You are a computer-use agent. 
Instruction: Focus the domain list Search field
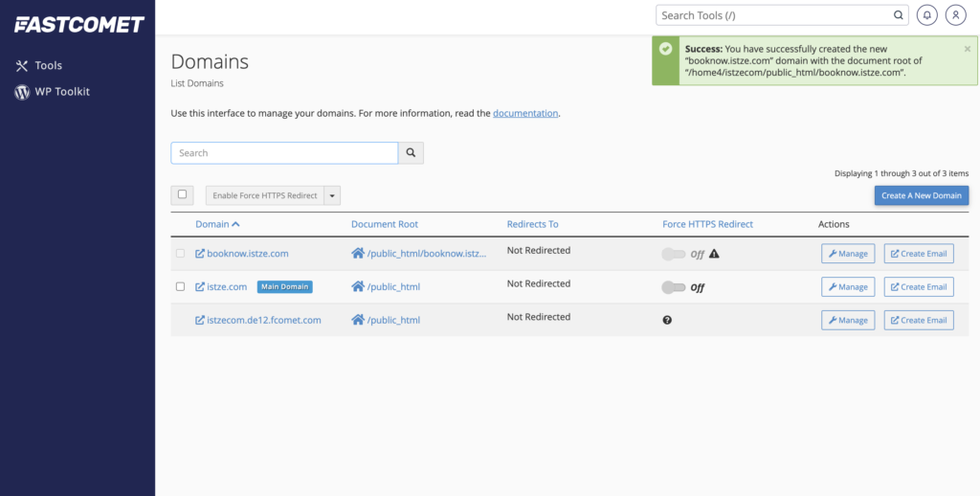pos(284,153)
